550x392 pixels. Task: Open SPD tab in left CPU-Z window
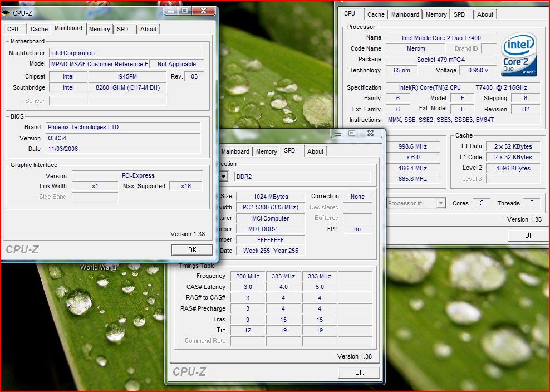tap(122, 29)
